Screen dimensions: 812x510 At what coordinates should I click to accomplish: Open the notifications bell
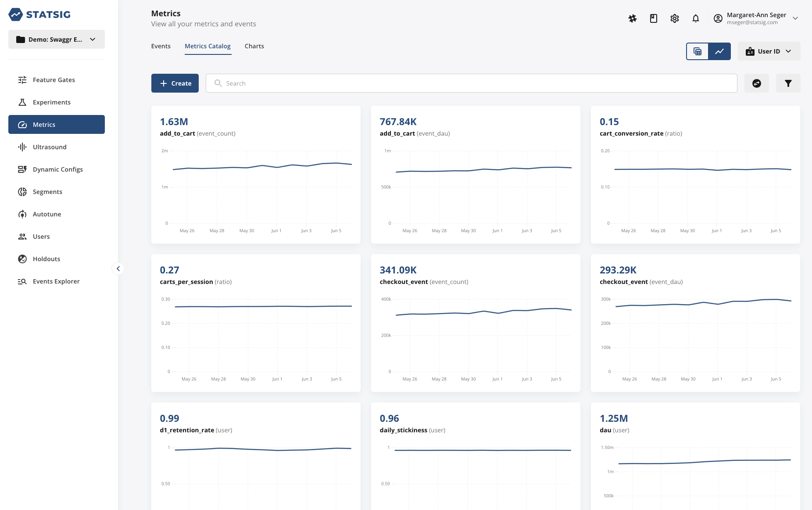click(x=696, y=18)
